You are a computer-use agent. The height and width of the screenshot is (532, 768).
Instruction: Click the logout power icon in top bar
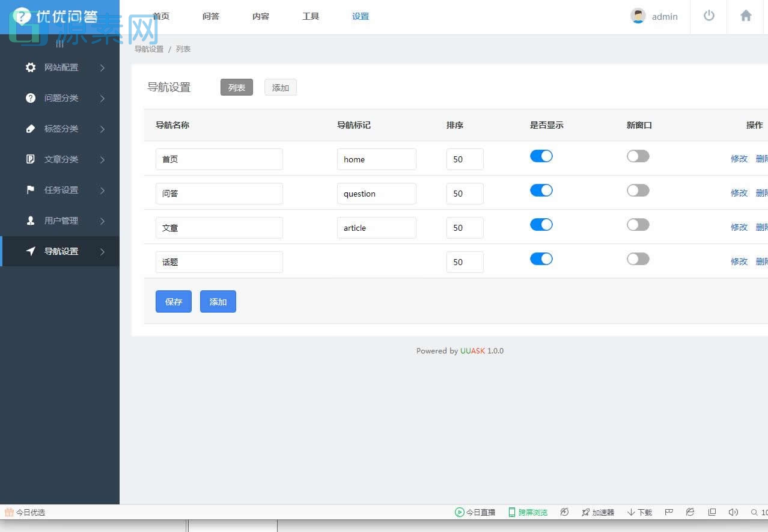tap(708, 16)
